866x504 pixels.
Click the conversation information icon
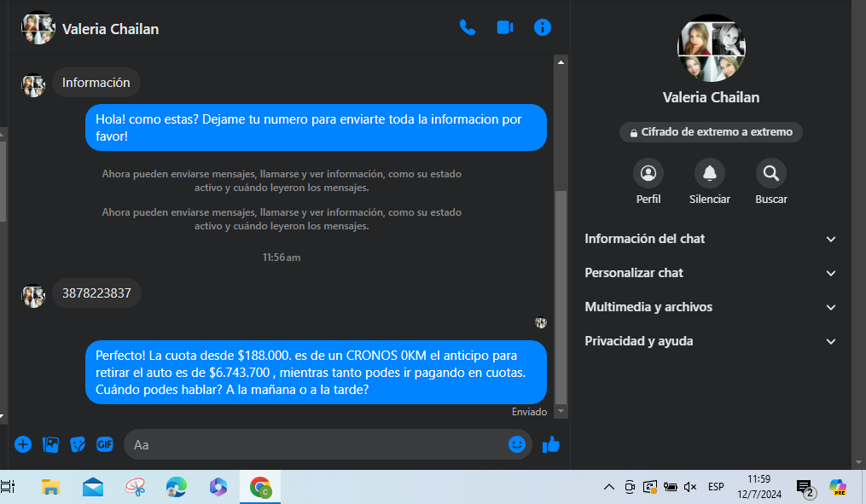click(542, 27)
